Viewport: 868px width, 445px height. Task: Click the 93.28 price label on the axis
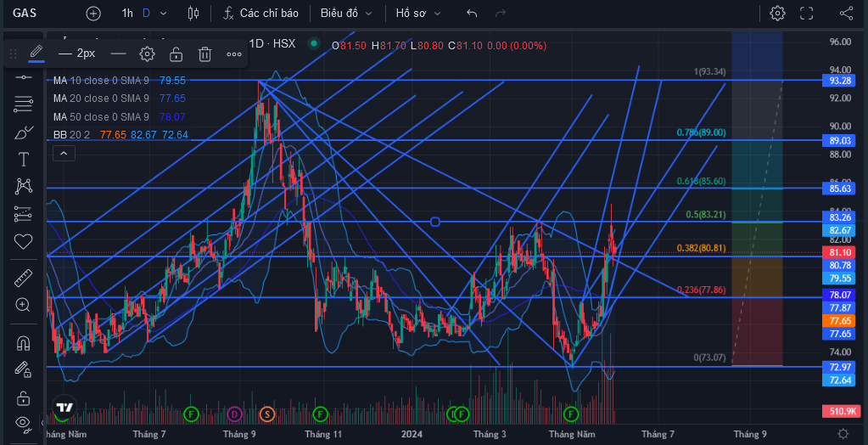pos(840,81)
